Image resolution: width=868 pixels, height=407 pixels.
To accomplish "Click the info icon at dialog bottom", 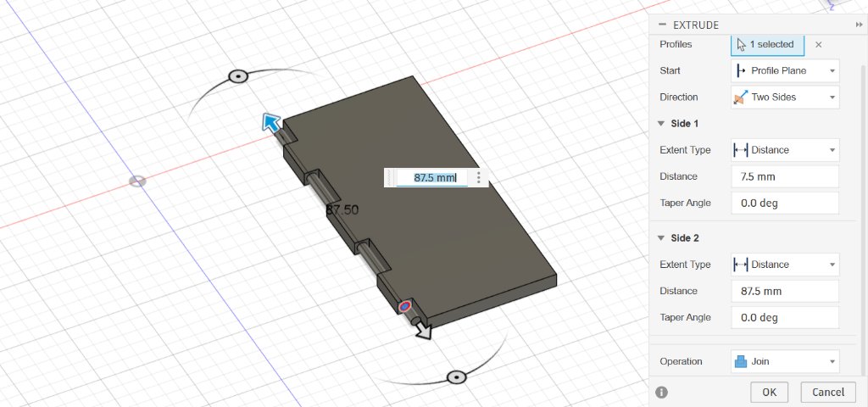I will (661, 392).
